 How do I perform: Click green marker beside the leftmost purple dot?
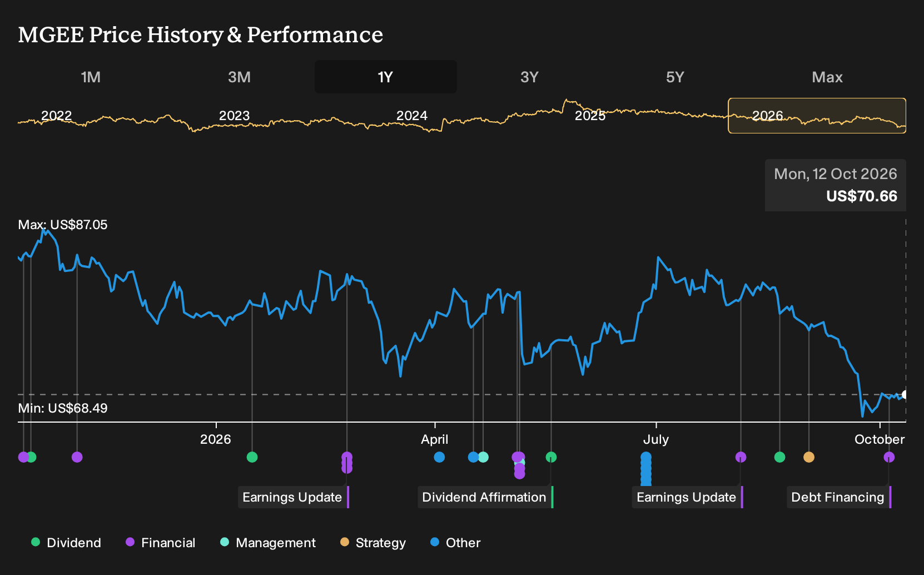[x=32, y=457]
